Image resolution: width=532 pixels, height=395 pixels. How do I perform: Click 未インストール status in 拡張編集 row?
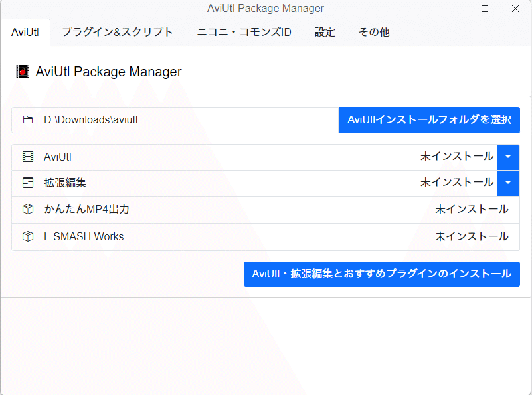[x=457, y=183]
